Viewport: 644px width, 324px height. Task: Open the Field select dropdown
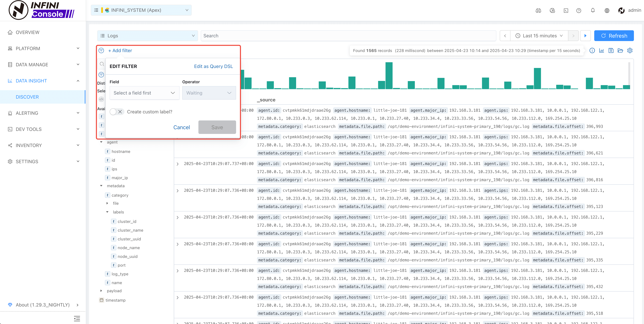click(144, 93)
